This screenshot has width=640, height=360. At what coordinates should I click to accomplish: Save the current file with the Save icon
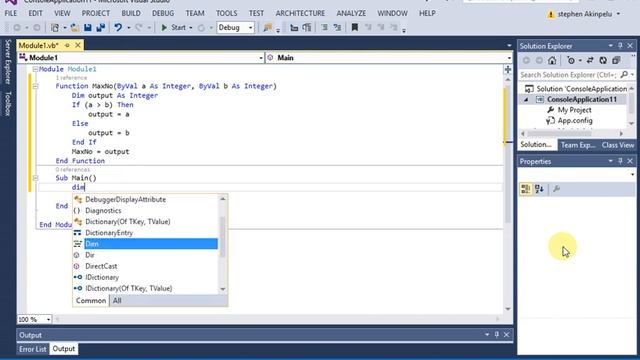point(88,28)
